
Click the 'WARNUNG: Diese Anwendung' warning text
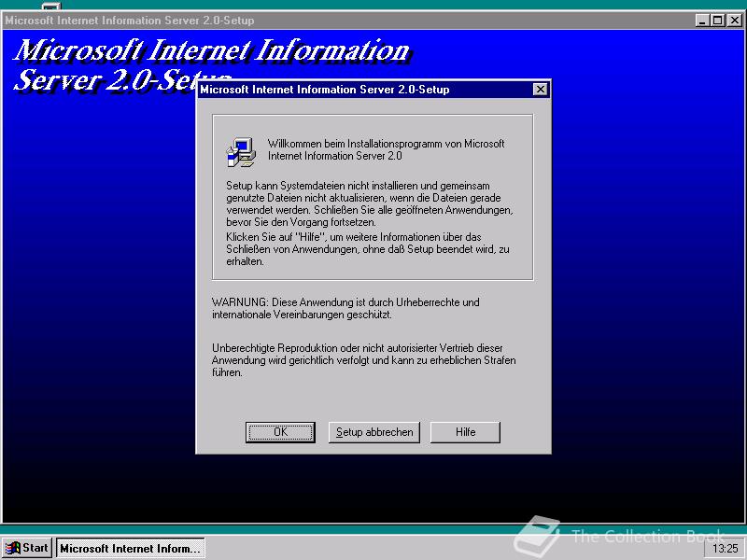(345, 308)
